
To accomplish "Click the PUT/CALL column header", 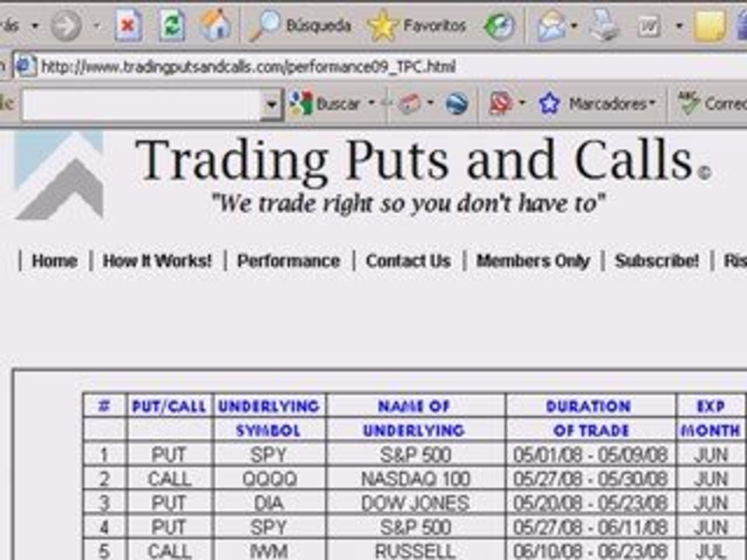I will coord(170,406).
